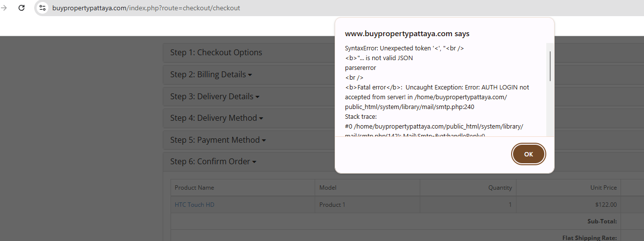Open Step 1: Checkout Options panel

[216, 53]
